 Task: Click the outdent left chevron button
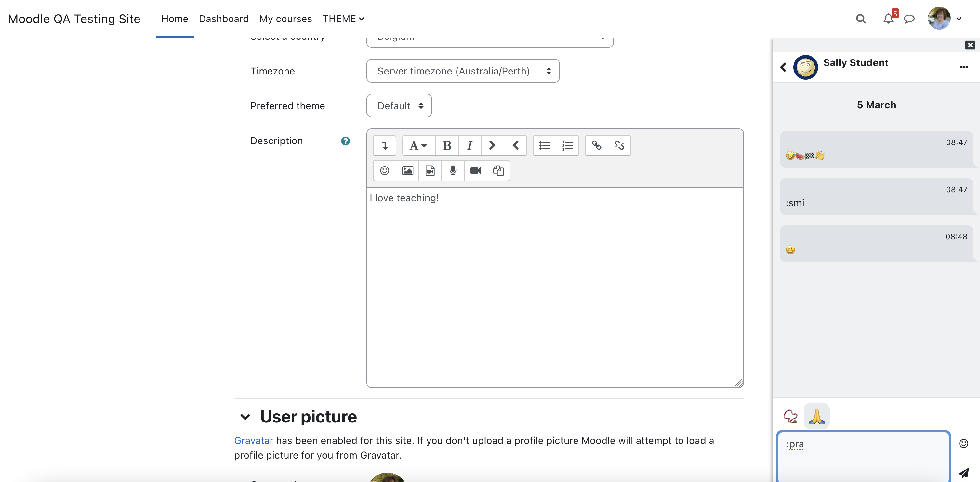515,146
